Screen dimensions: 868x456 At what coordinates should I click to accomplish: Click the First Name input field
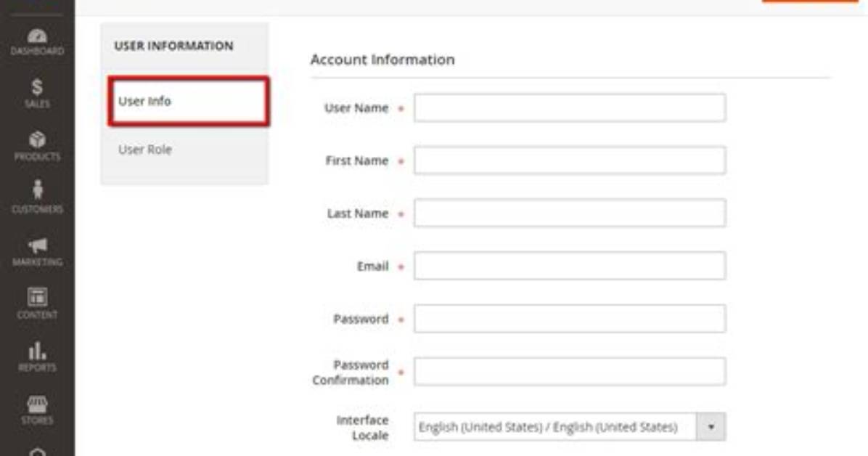tap(570, 160)
